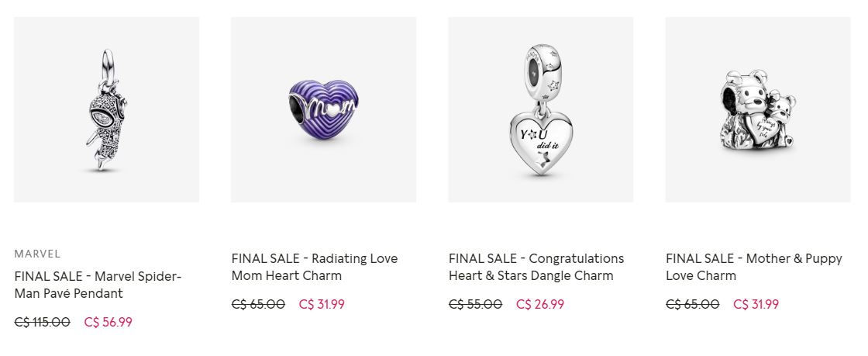Click the Mother & Puppy C$ 31.99 sale price
The height and width of the screenshot is (356, 868).
pos(756,305)
